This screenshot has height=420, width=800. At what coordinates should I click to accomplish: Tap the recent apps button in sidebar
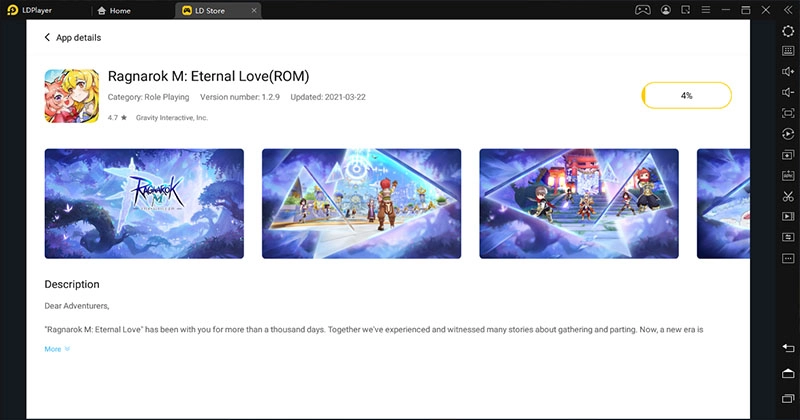[788, 398]
